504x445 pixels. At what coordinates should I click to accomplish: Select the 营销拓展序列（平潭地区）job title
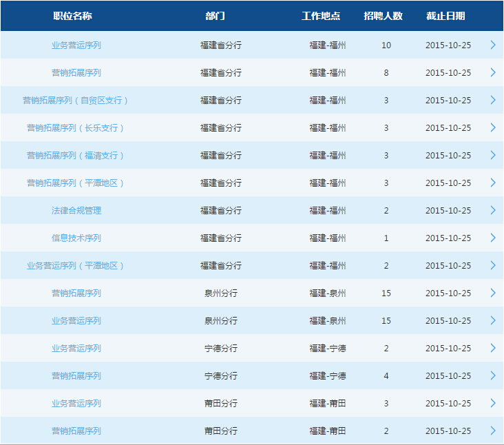[x=76, y=183]
